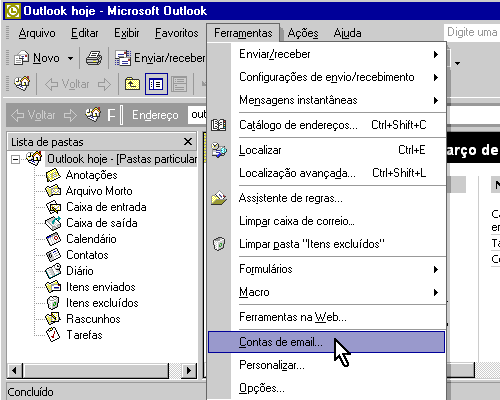
Task: Click the Limpar pasta Itens excluídos icon
Action: tap(219, 244)
